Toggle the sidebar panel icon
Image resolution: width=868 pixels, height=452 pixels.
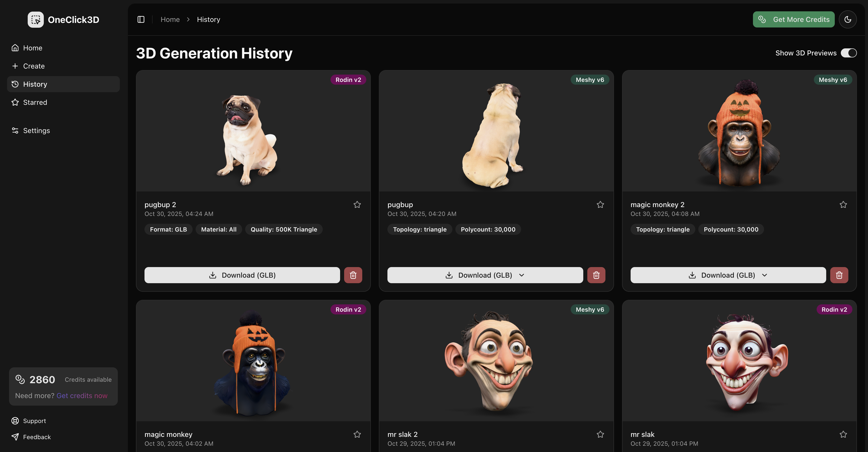140,19
